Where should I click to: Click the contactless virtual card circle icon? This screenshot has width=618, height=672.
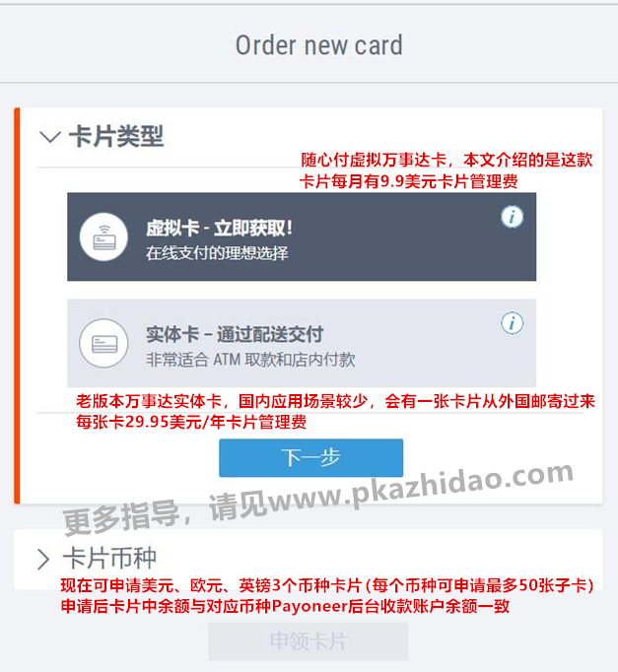pyautogui.click(x=103, y=236)
